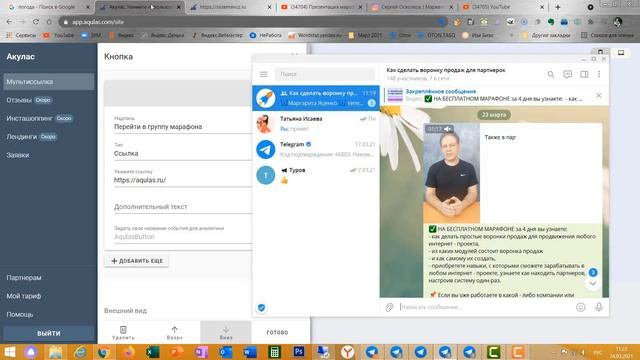Switch to desktop preview icon in Akulas

[x=621, y=52]
